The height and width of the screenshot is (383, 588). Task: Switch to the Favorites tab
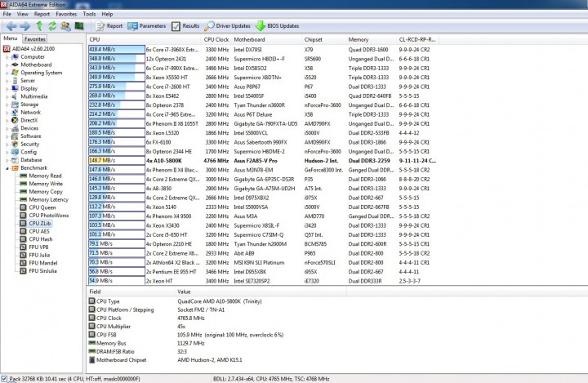(35, 39)
